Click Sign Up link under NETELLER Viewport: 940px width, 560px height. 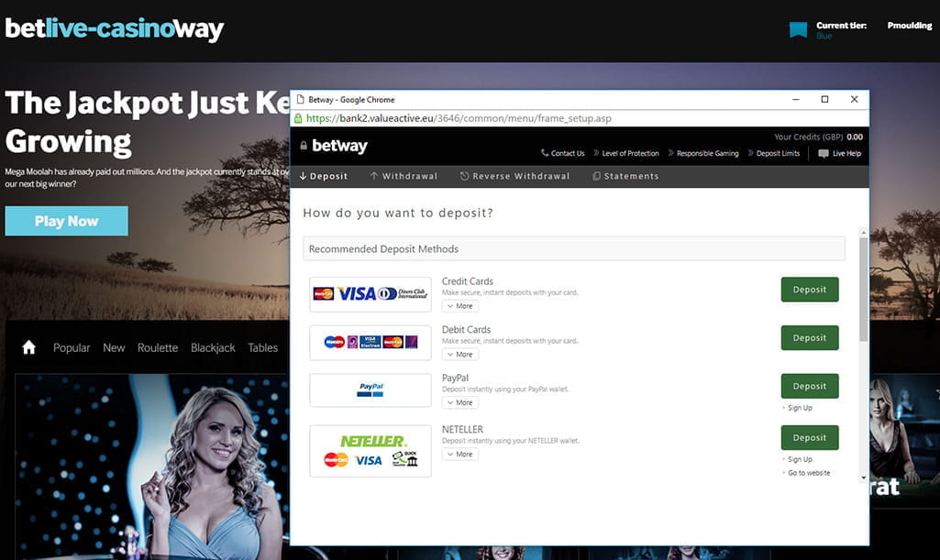click(x=800, y=459)
